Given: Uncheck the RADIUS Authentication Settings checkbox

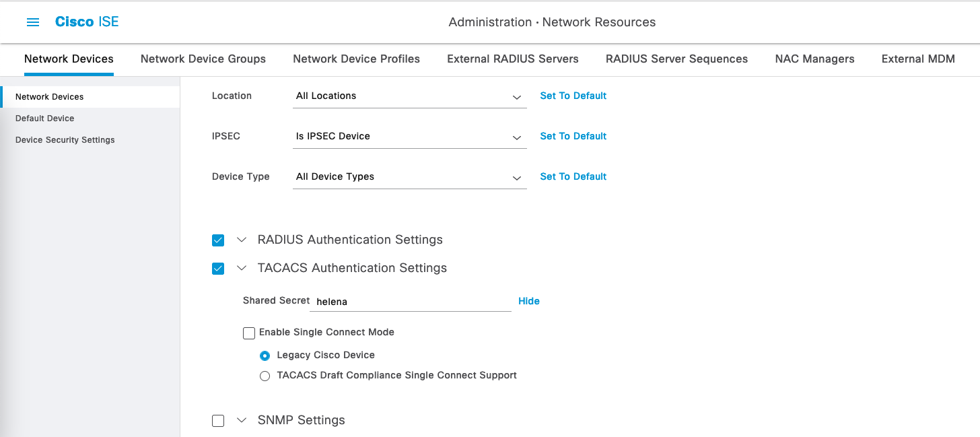Looking at the screenshot, I should [x=218, y=240].
